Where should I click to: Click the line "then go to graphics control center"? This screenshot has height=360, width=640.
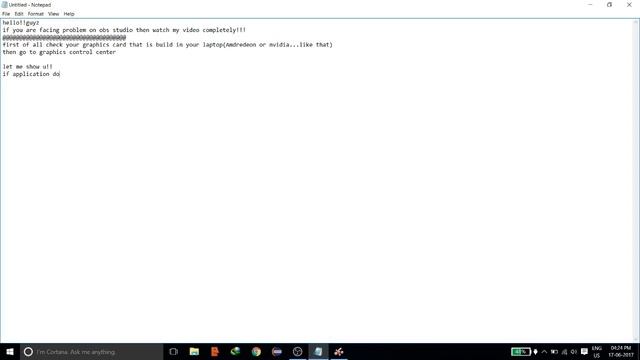coord(59,52)
